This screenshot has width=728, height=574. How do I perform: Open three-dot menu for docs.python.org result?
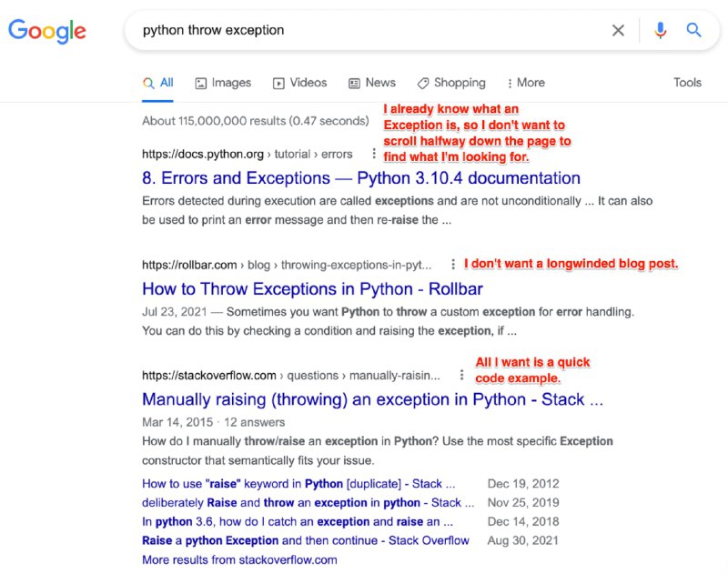click(374, 153)
